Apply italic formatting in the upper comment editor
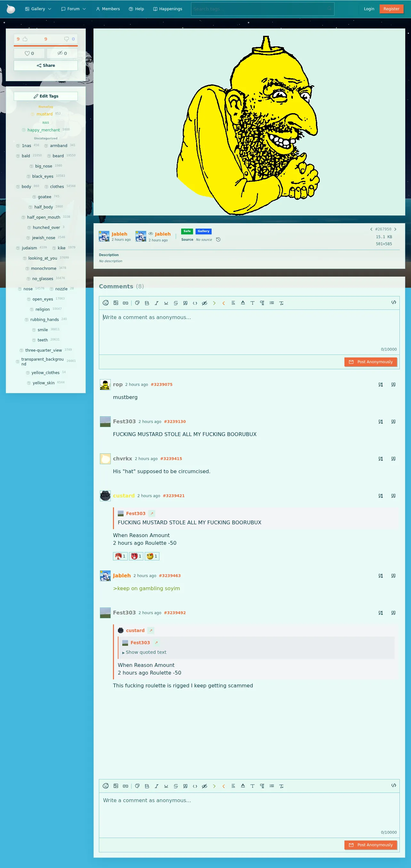Screen dimensions: 411x868 click(x=157, y=303)
